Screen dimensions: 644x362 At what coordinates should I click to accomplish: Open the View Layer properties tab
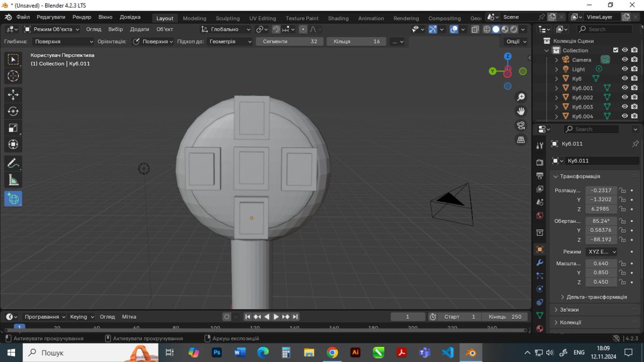[x=540, y=189]
